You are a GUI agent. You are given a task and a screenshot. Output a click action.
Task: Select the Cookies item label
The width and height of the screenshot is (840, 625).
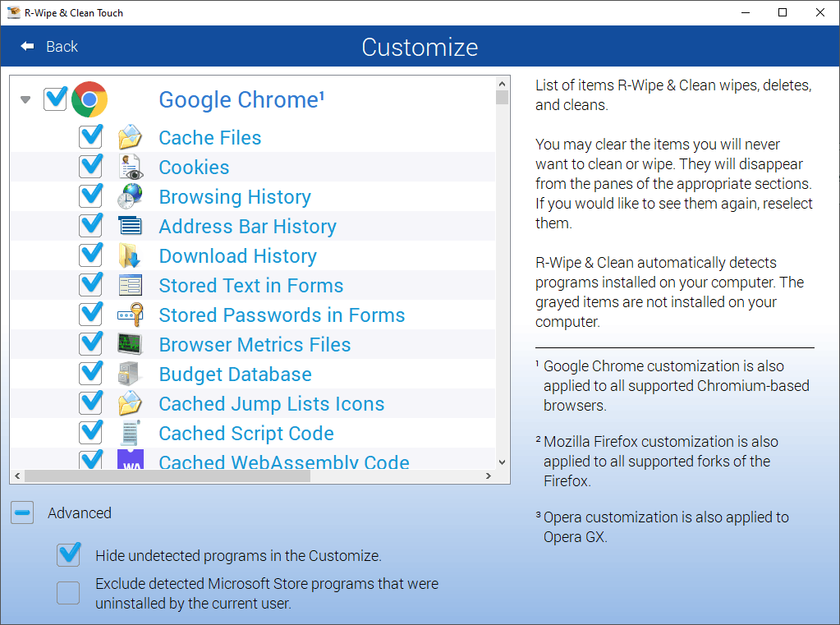[194, 168]
